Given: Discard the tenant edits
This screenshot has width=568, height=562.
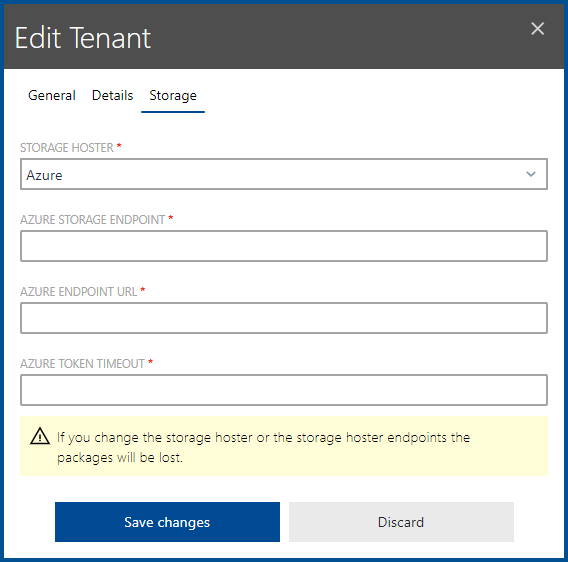Looking at the screenshot, I should [401, 522].
